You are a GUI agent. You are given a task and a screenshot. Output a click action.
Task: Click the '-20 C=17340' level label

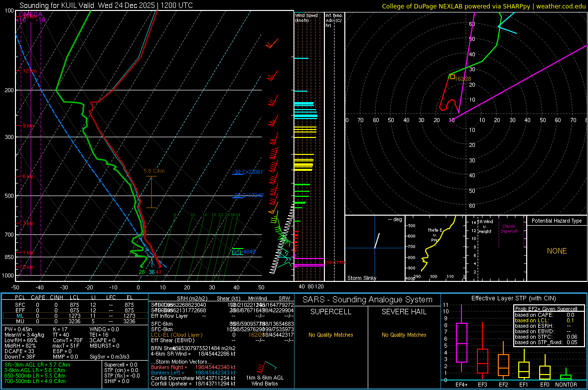(248, 195)
